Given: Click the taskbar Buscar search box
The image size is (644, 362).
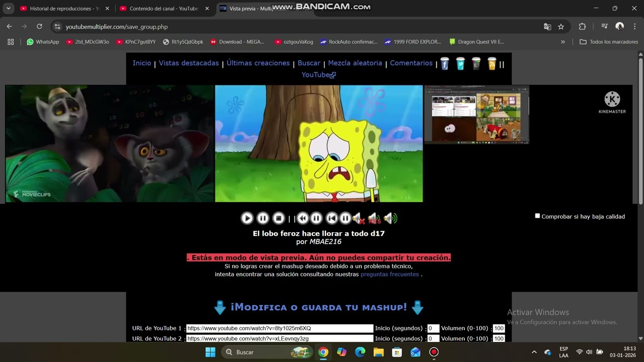Looking at the screenshot, I should (x=267, y=352).
